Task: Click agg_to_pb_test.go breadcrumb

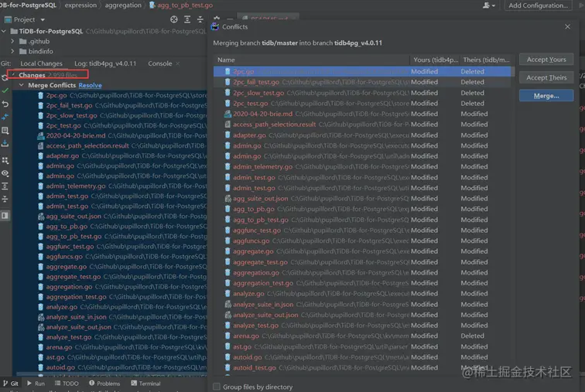Action: click(x=181, y=5)
